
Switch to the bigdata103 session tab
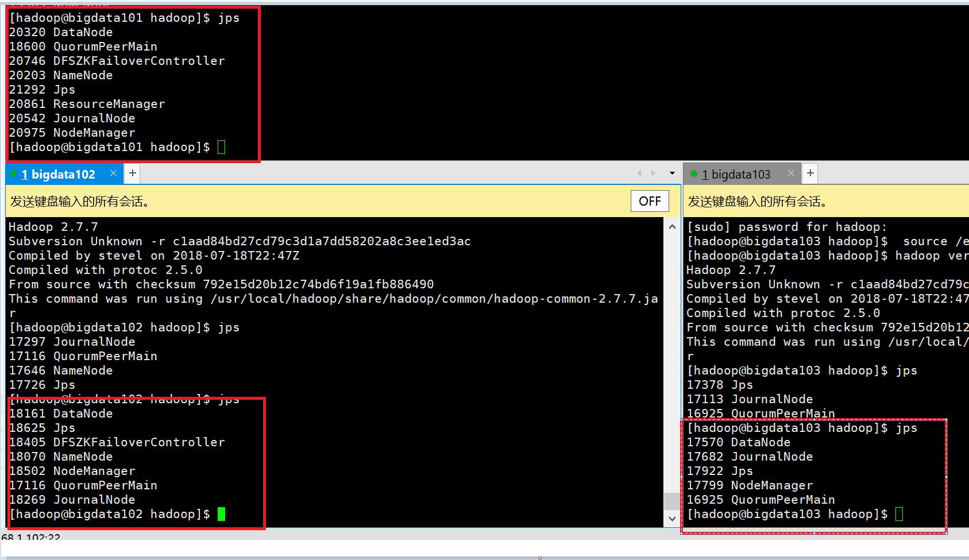pyautogui.click(x=741, y=174)
